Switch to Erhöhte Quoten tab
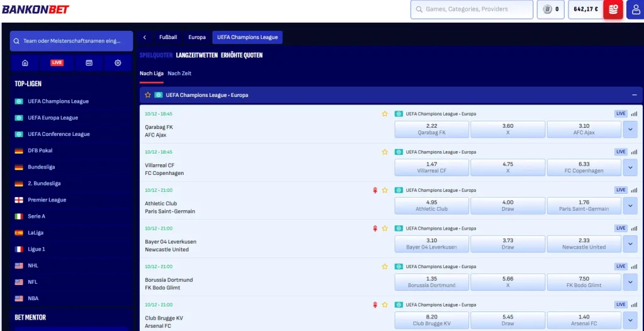 241,55
